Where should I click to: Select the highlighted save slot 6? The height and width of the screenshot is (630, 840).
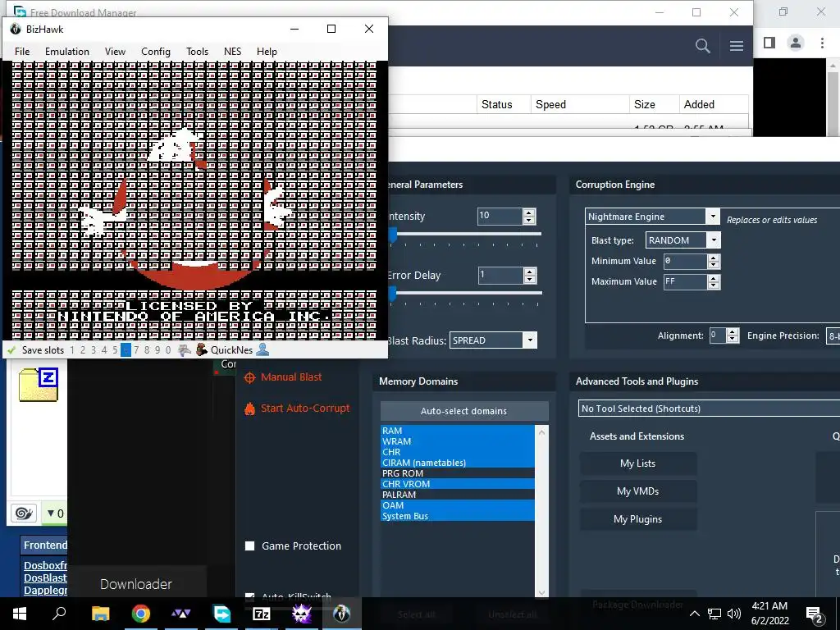[x=126, y=350]
